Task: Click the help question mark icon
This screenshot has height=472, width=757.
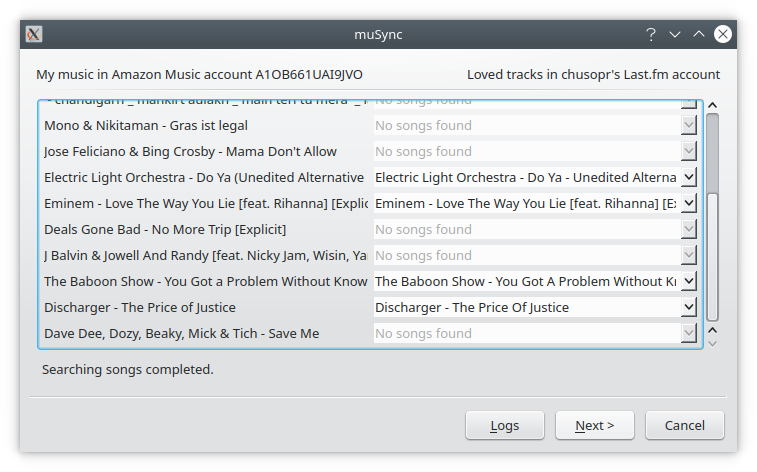Action: 651,34
